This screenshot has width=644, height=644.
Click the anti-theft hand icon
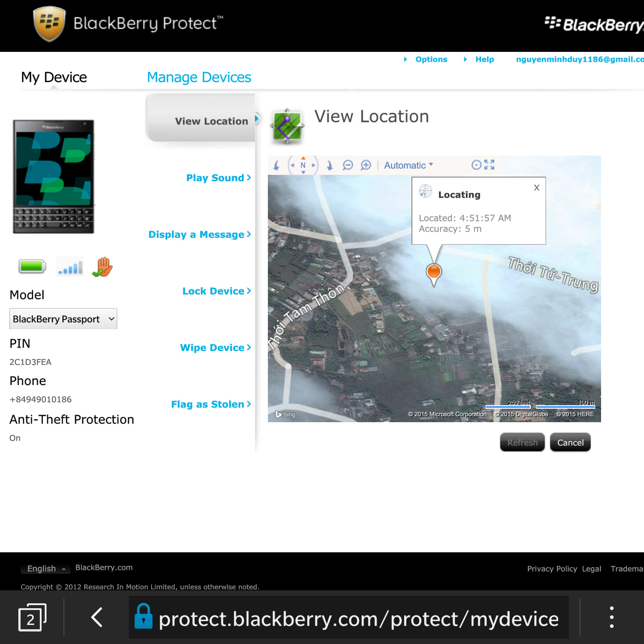tap(102, 267)
